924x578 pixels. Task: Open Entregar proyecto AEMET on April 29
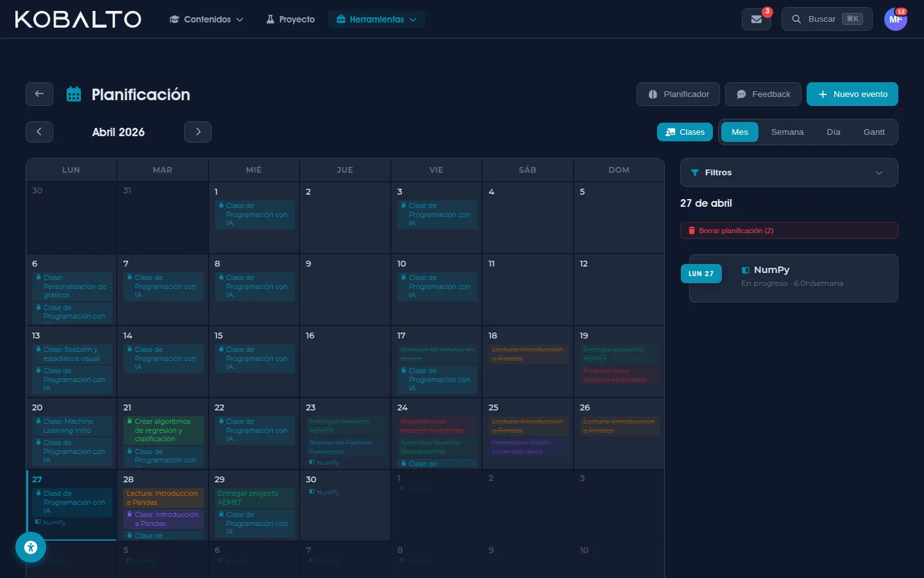255,498
